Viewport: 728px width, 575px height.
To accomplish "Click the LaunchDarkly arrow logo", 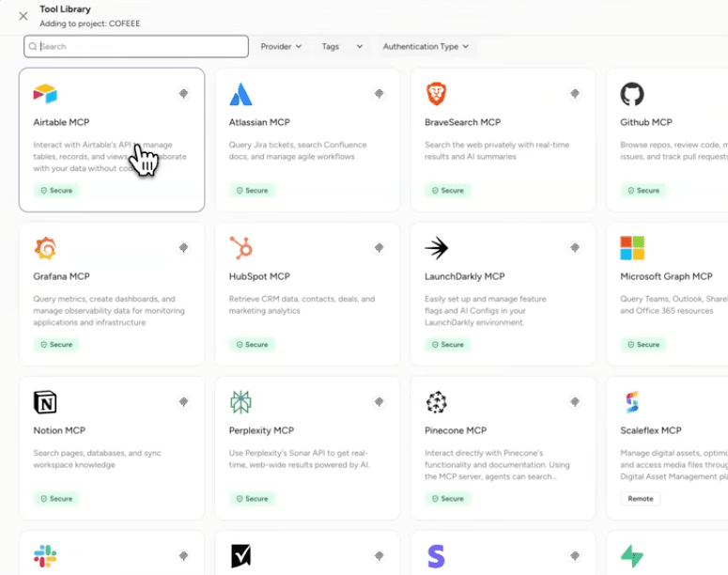I will pyautogui.click(x=437, y=248).
